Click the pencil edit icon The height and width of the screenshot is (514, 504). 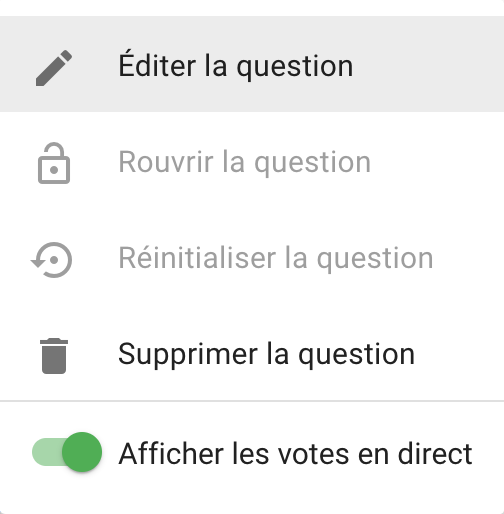tap(54, 68)
